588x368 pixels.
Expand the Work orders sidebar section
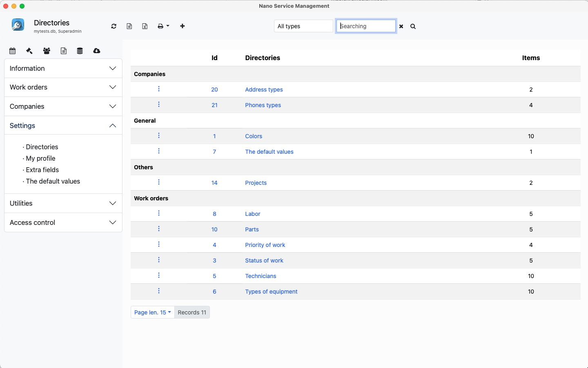point(63,87)
